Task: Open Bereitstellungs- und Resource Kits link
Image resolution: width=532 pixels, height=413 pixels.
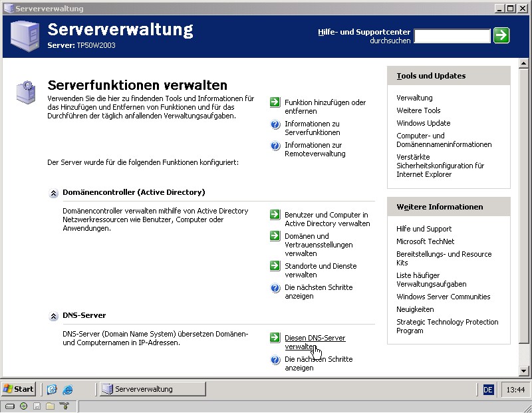Action: (x=444, y=258)
